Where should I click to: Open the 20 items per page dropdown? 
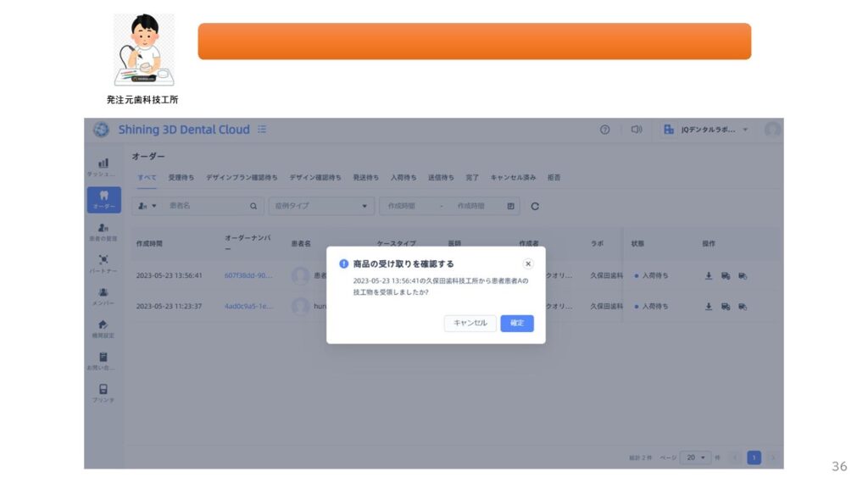[x=696, y=457]
